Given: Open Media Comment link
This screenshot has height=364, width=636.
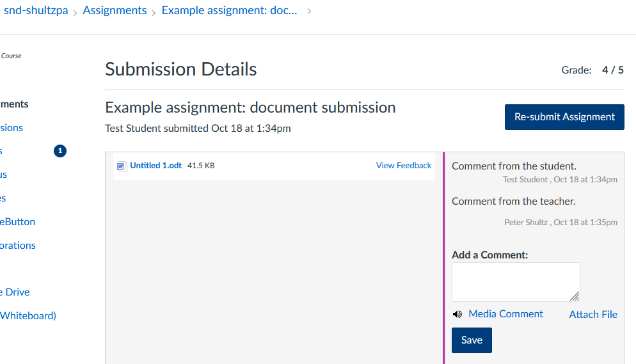Looking at the screenshot, I should click(x=505, y=314).
